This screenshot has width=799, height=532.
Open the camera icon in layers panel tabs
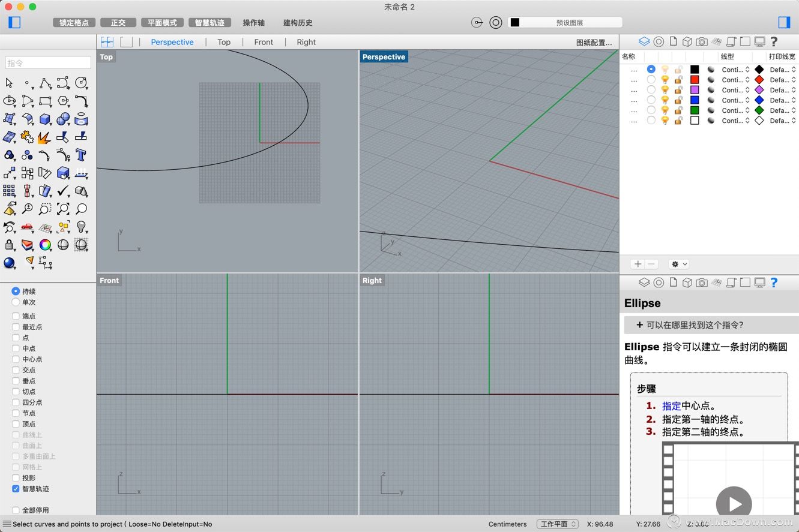click(x=702, y=41)
